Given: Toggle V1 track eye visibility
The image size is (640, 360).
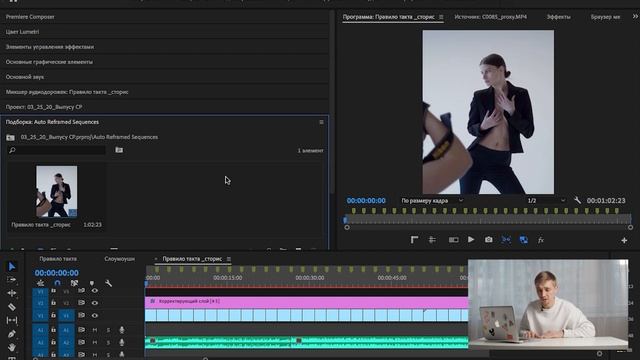Looking at the screenshot, I should point(95,316).
